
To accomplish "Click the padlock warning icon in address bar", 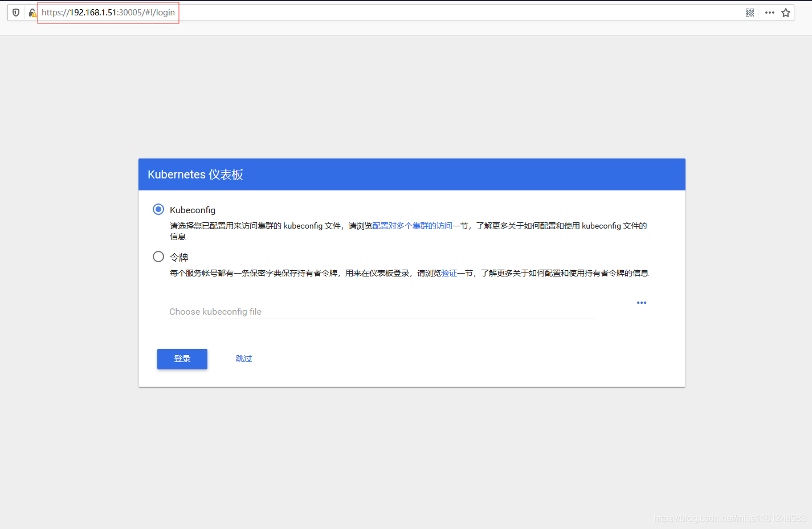I will (x=32, y=12).
